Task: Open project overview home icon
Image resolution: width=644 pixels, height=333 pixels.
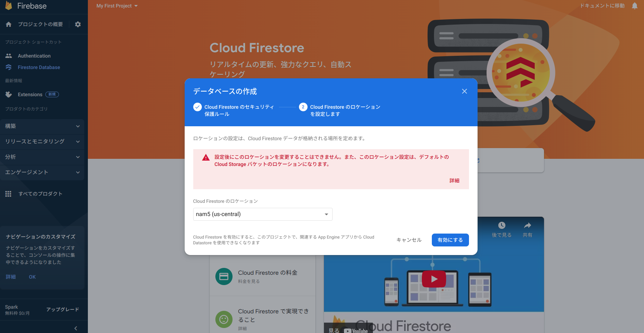Action: pos(9,24)
